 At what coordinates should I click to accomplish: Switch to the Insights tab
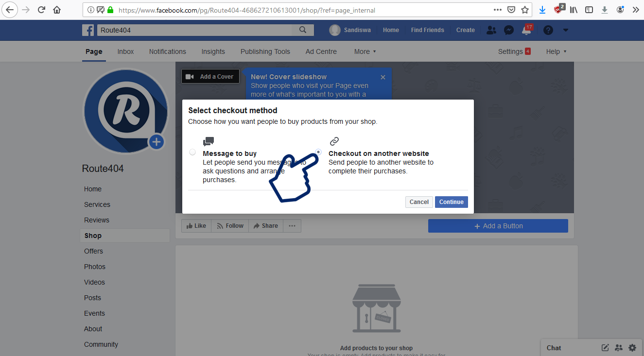pyautogui.click(x=213, y=51)
